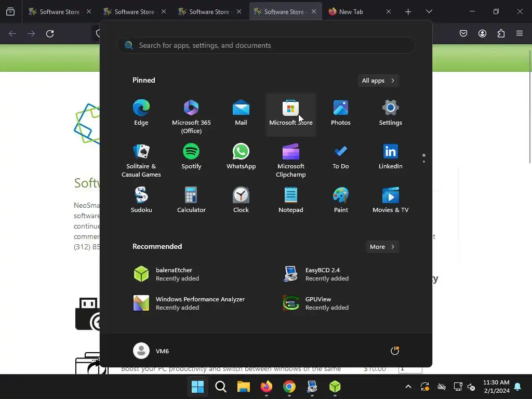Screen dimensions: 532x399
Task: Launch Microsoft 365 (Office)
Action: point(191,115)
